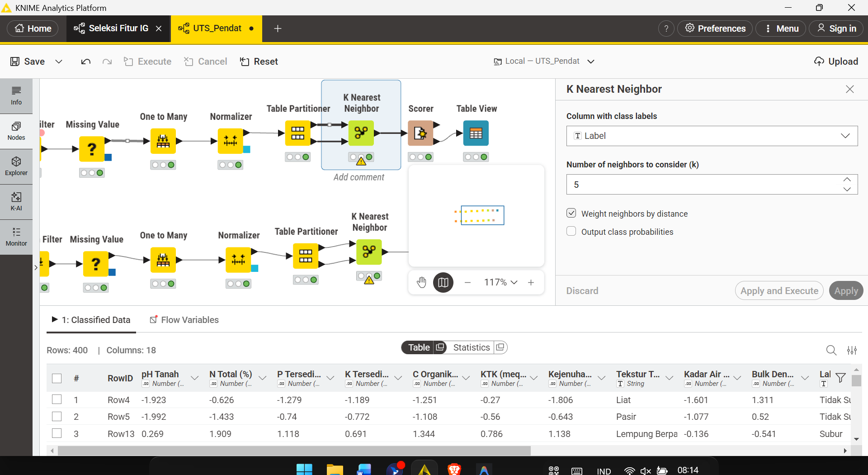This screenshot has height=475, width=868.
Task: Open the Nodes sidebar panel
Action: pos(16,131)
